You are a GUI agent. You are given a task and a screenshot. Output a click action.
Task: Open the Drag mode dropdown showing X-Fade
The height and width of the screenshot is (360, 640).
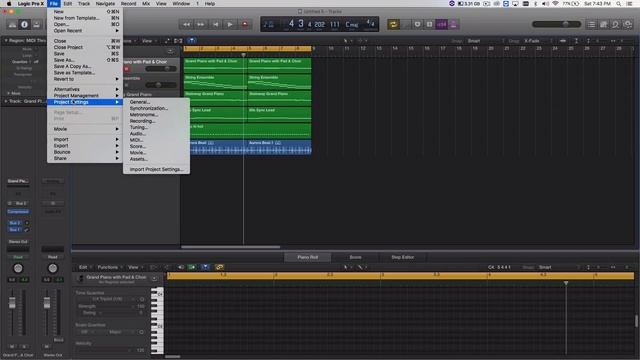point(538,41)
